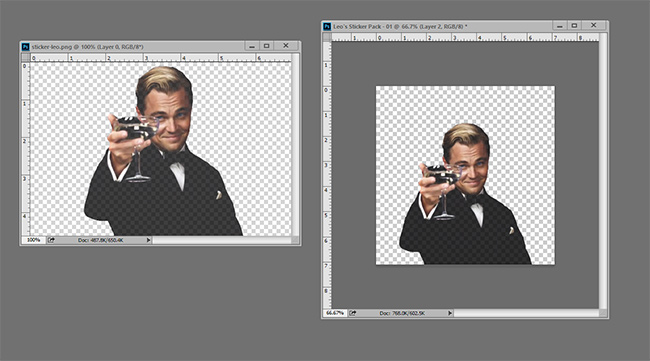Viewport: 650px width, 361px height.
Task: Click the vertical scrollbar in sticker-leo.png window
Action: (295, 145)
